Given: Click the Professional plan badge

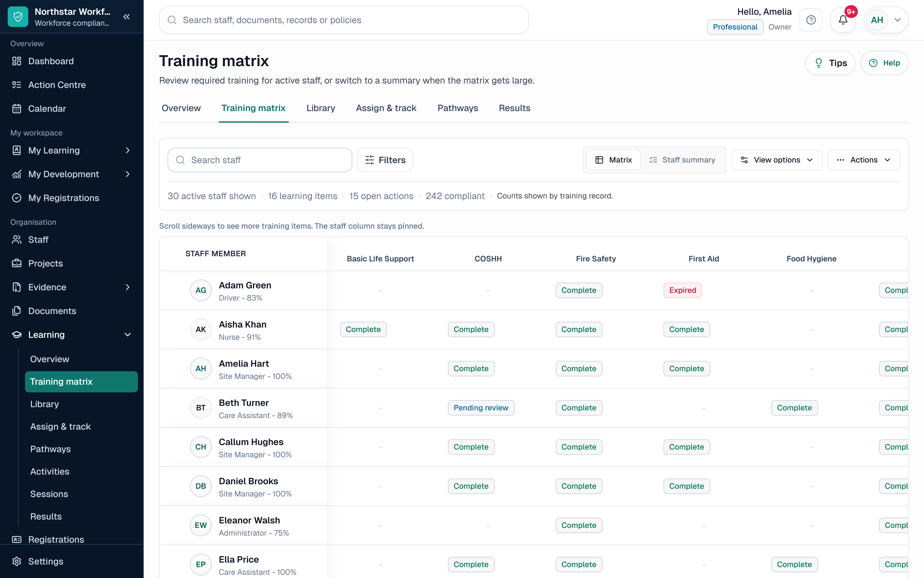Looking at the screenshot, I should (x=735, y=27).
